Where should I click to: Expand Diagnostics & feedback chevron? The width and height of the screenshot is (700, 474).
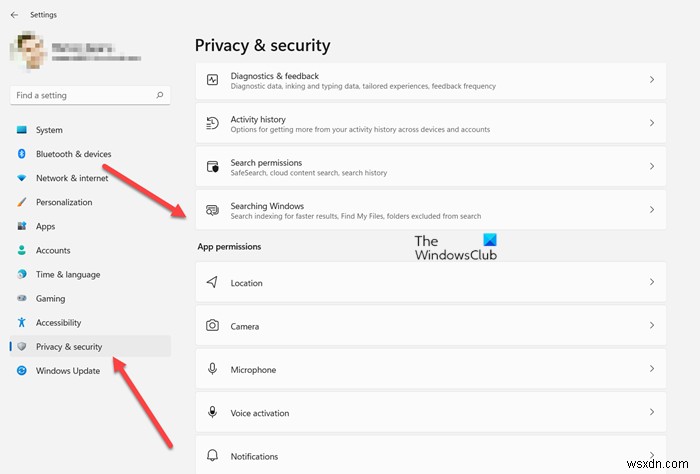tap(652, 80)
